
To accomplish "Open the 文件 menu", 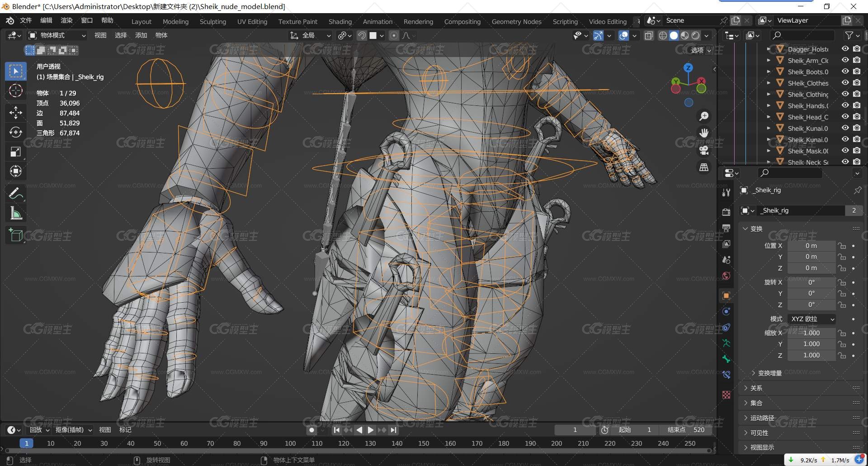I will [x=26, y=21].
